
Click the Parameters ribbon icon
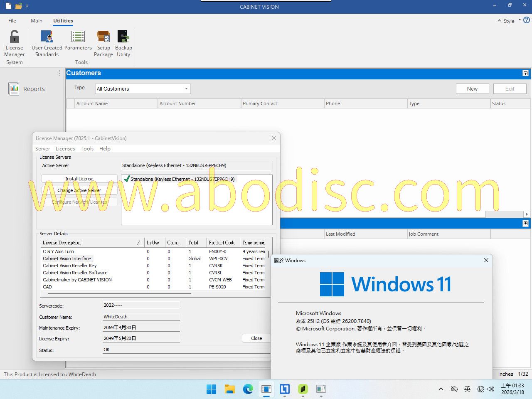pos(78,41)
